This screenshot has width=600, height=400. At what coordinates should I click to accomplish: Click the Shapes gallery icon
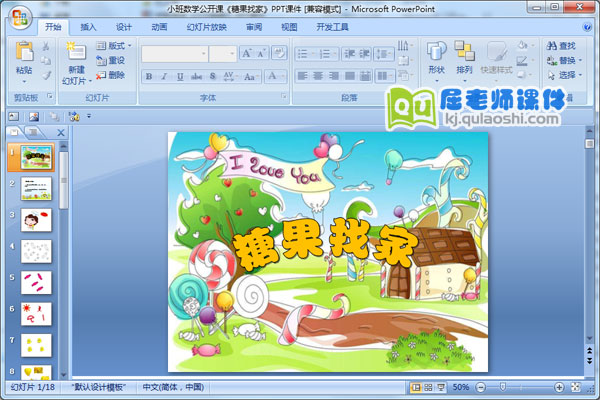point(436,52)
